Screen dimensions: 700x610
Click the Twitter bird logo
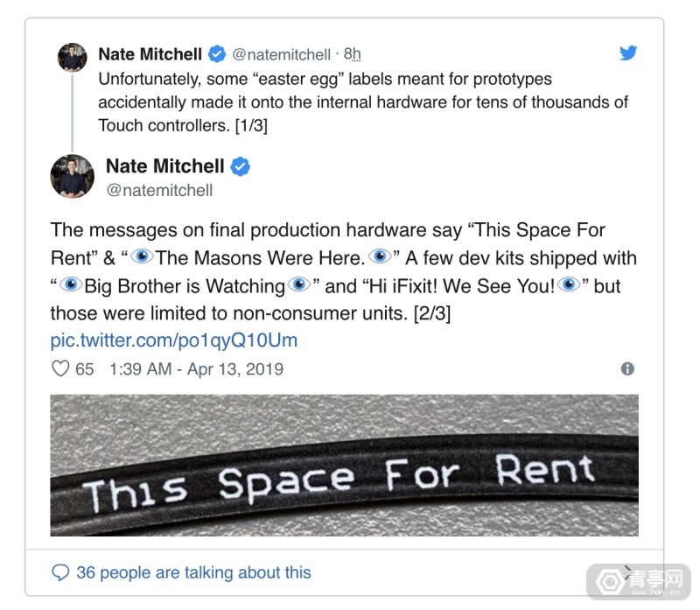click(628, 53)
